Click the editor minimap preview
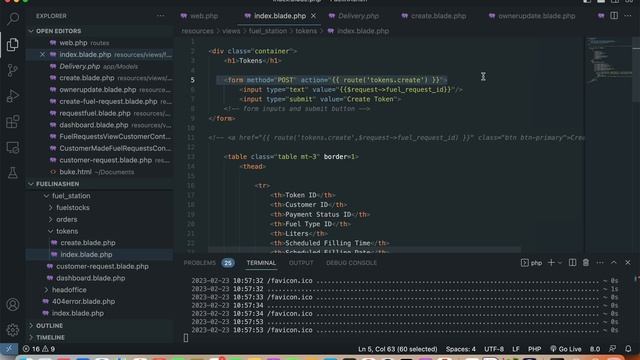640x360 pixels. coord(608,61)
